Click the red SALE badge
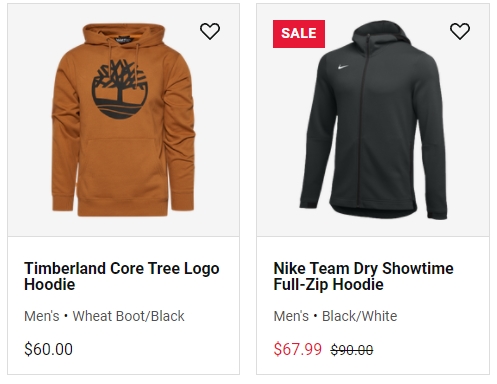This screenshot has height=384, width=497. tap(299, 34)
